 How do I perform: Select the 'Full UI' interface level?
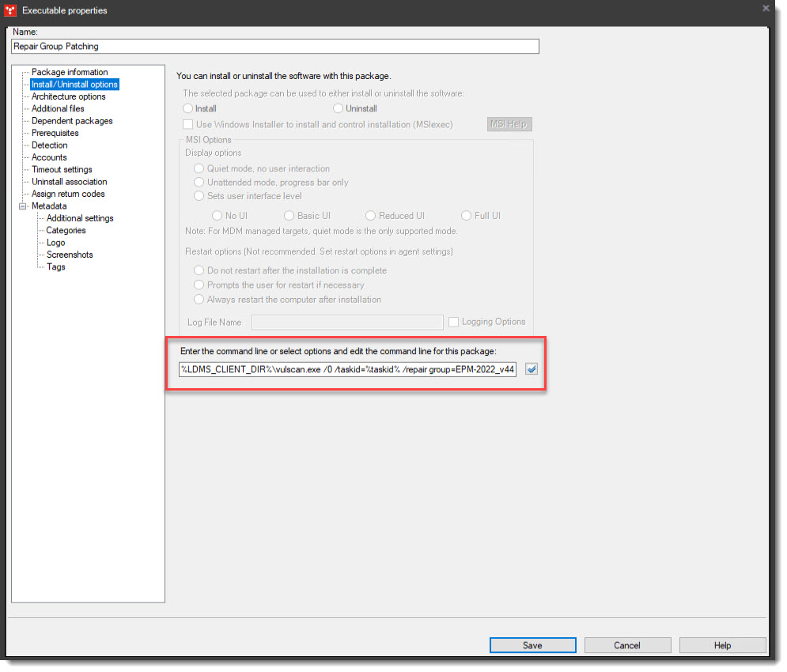466,215
